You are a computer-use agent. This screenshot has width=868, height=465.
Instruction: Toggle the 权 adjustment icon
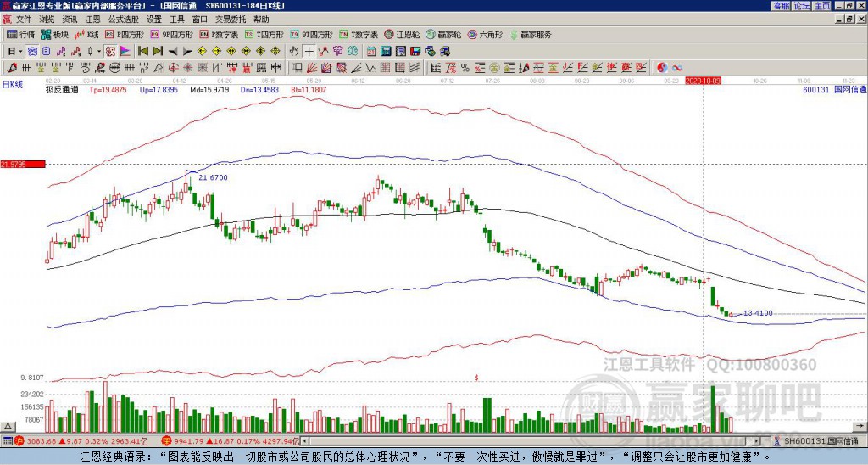coord(111,52)
